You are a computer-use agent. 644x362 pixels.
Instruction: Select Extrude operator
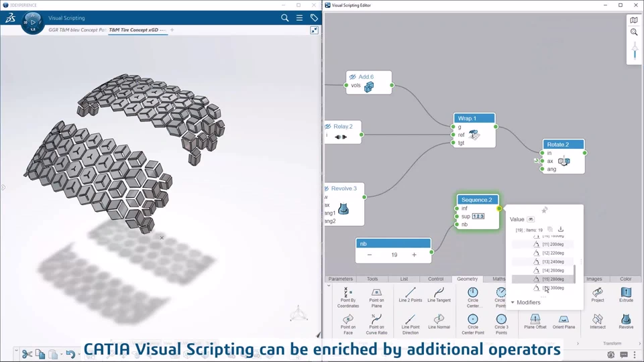626,295
